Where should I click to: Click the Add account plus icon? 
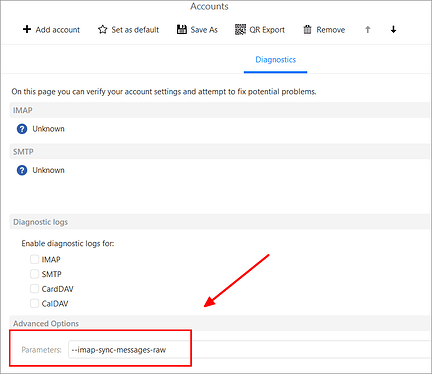tap(27, 29)
